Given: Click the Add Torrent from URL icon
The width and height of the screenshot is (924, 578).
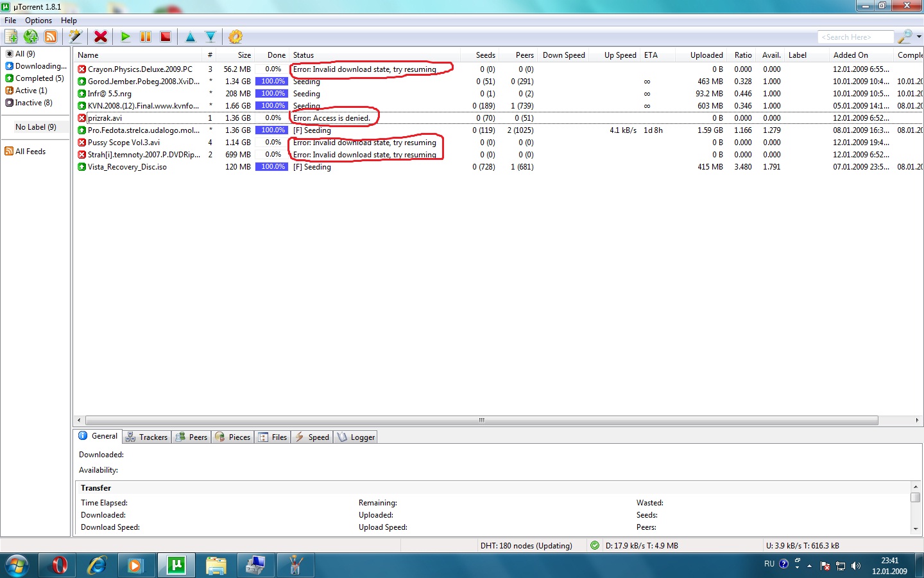Looking at the screenshot, I should 31,37.
